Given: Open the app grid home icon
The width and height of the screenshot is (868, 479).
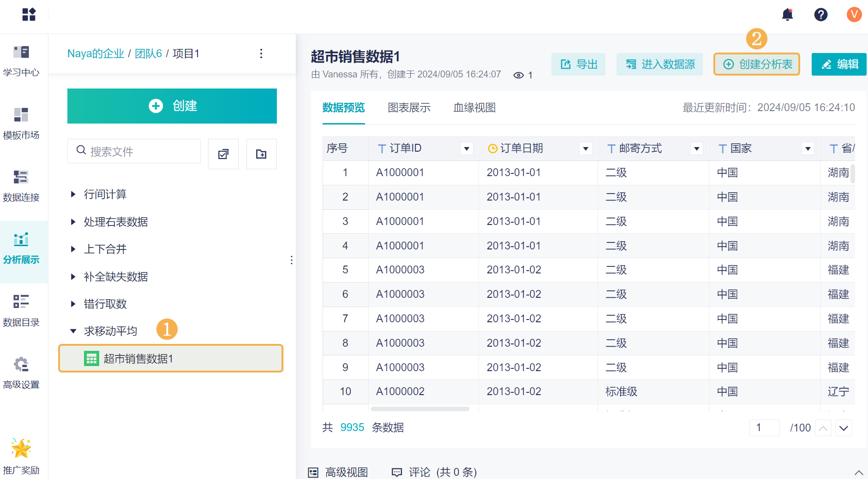Looking at the screenshot, I should point(29,14).
